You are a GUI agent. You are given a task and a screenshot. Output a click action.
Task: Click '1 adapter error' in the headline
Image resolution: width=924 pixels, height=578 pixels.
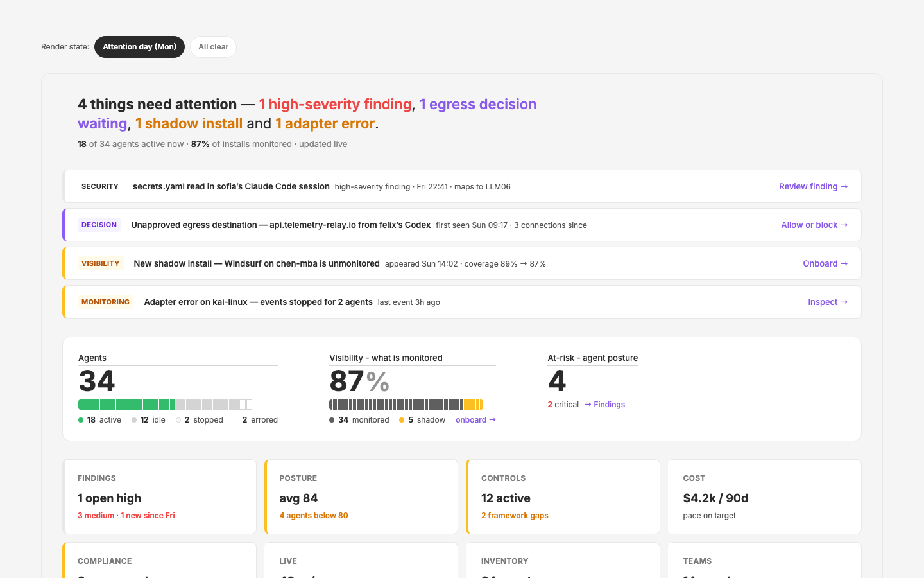[x=325, y=123]
